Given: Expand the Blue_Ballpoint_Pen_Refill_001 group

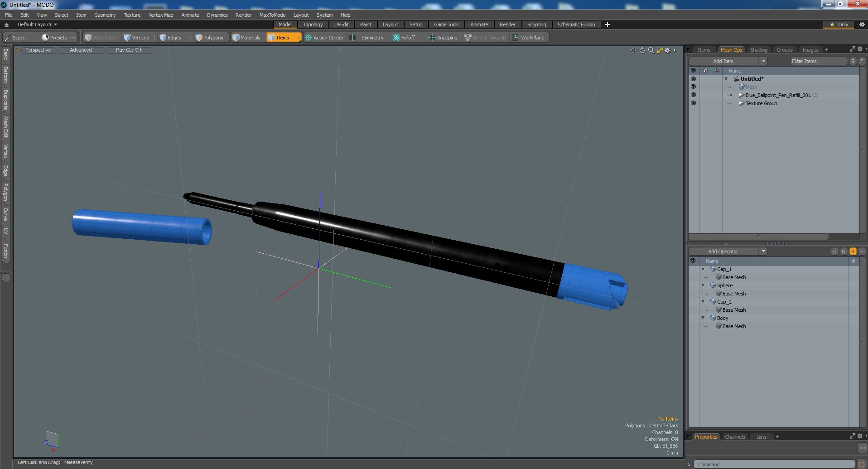Looking at the screenshot, I should (731, 95).
